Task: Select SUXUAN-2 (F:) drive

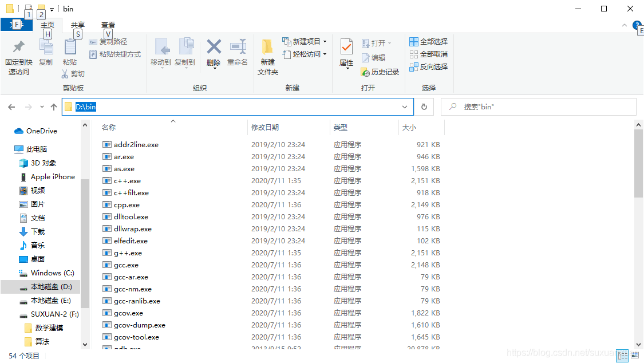Action: [49, 314]
